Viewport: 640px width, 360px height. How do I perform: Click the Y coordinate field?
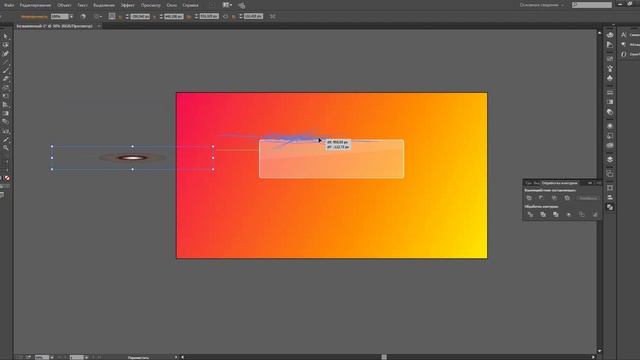pos(173,17)
